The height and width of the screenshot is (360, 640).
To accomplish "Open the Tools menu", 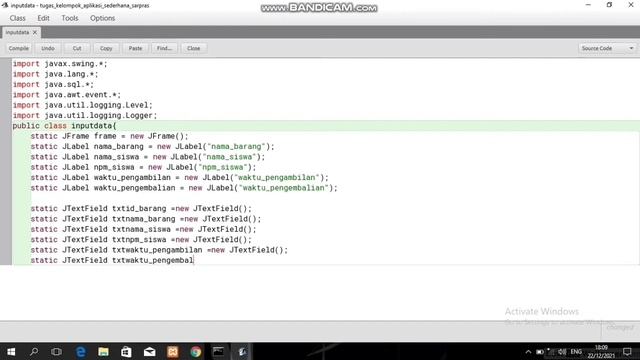I will [x=70, y=18].
